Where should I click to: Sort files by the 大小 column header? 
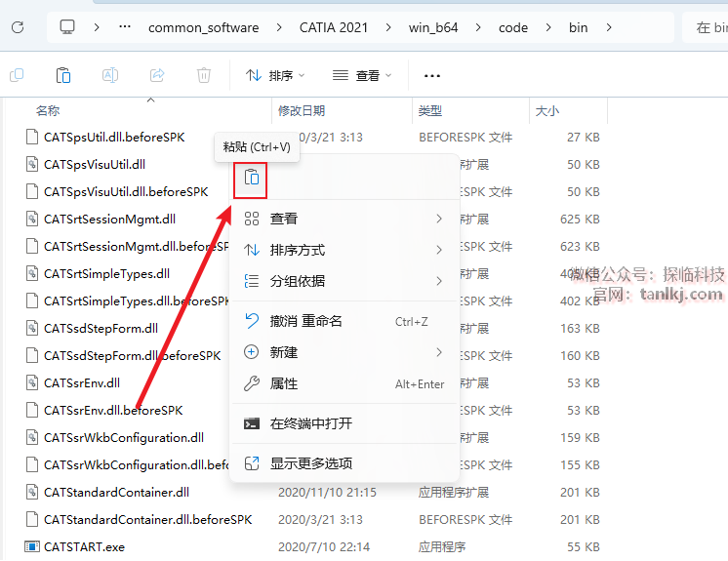(547, 111)
